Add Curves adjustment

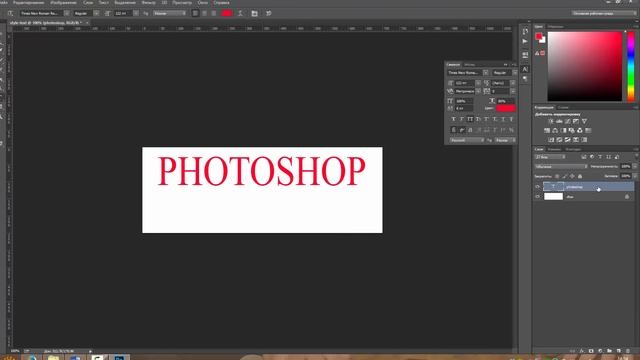tap(567, 121)
